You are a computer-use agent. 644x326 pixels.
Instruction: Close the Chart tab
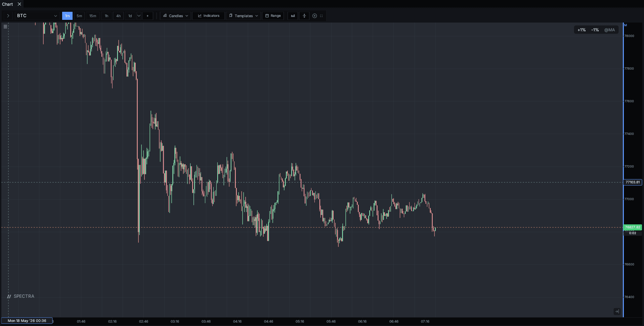19,4
